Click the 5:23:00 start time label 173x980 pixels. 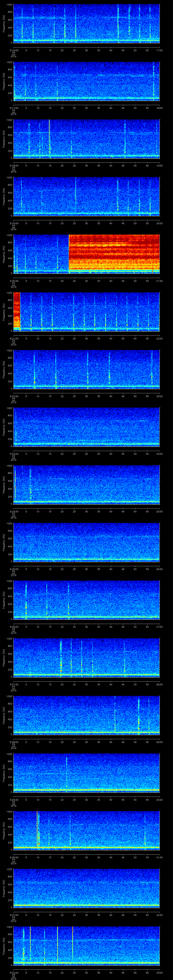pos(13,454)
